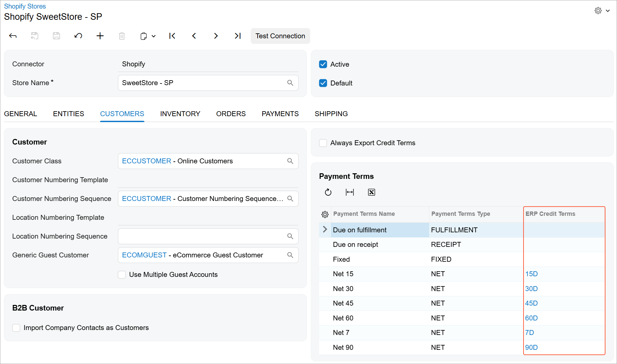Click the Undo (cancel) toolbar icon
The width and height of the screenshot is (617, 364).
coord(78,36)
